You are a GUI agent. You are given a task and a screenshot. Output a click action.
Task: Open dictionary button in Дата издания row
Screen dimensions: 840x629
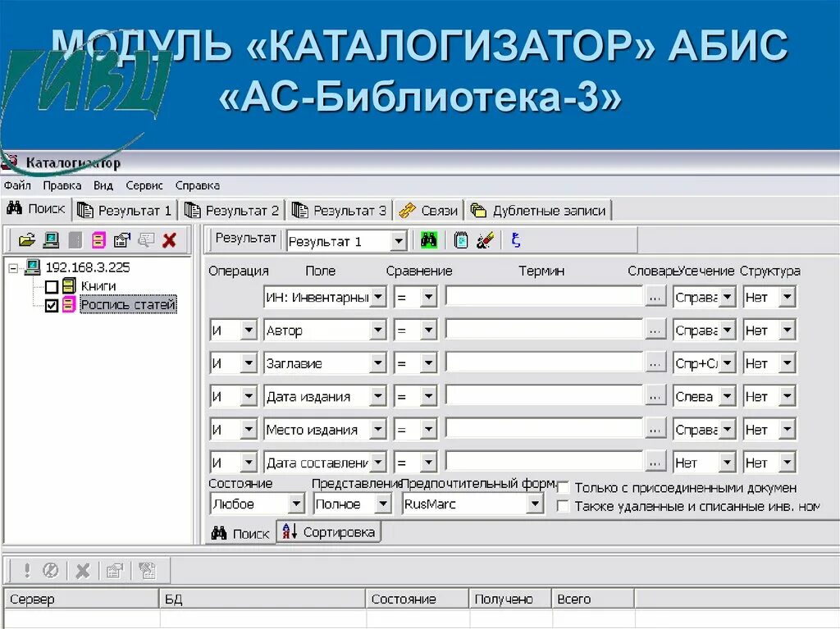(x=655, y=396)
